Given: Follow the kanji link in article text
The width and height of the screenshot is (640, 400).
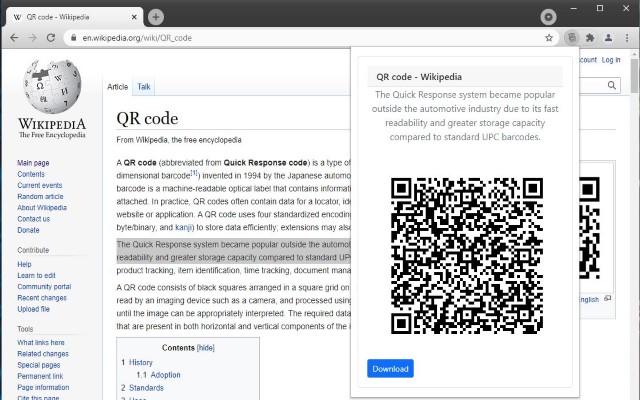Looking at the screenshot, I should coord(183,227).
